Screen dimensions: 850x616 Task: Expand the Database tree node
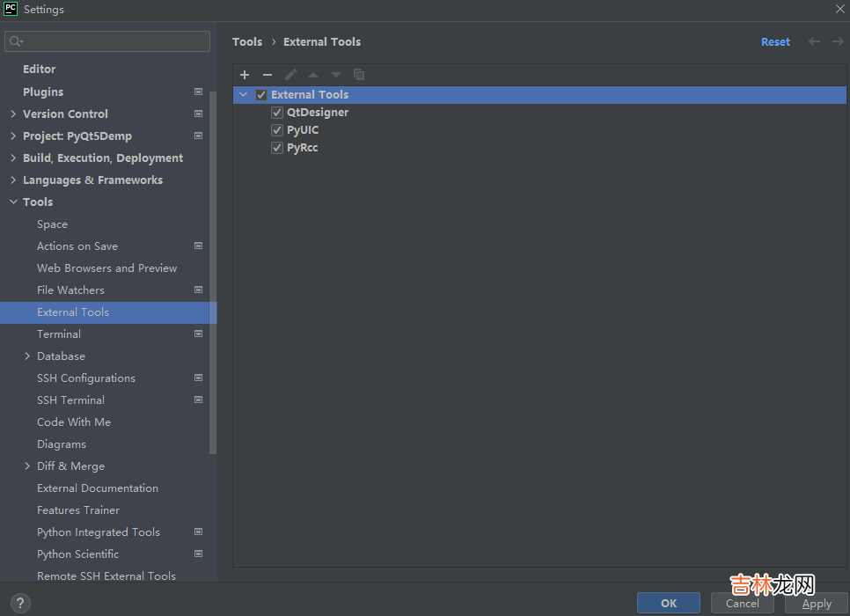point(27,356)
